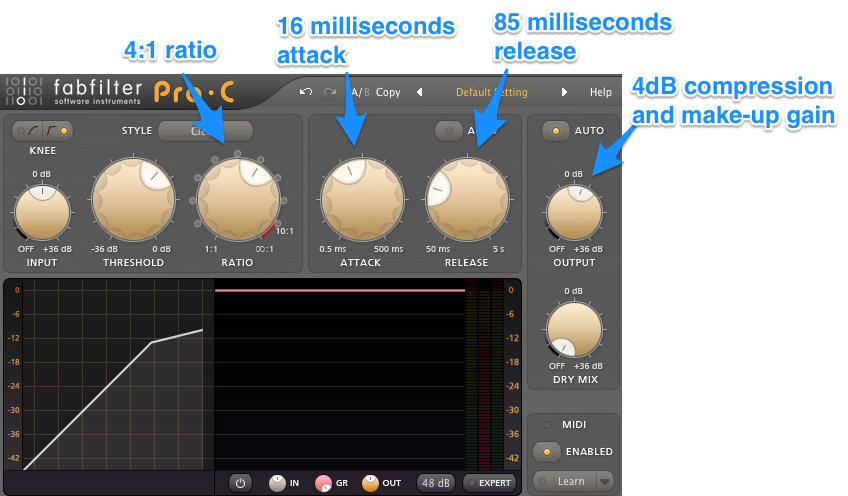
Task: Toggle EXPERT mode
Action: pyautogui.click(x=490, y=483)
